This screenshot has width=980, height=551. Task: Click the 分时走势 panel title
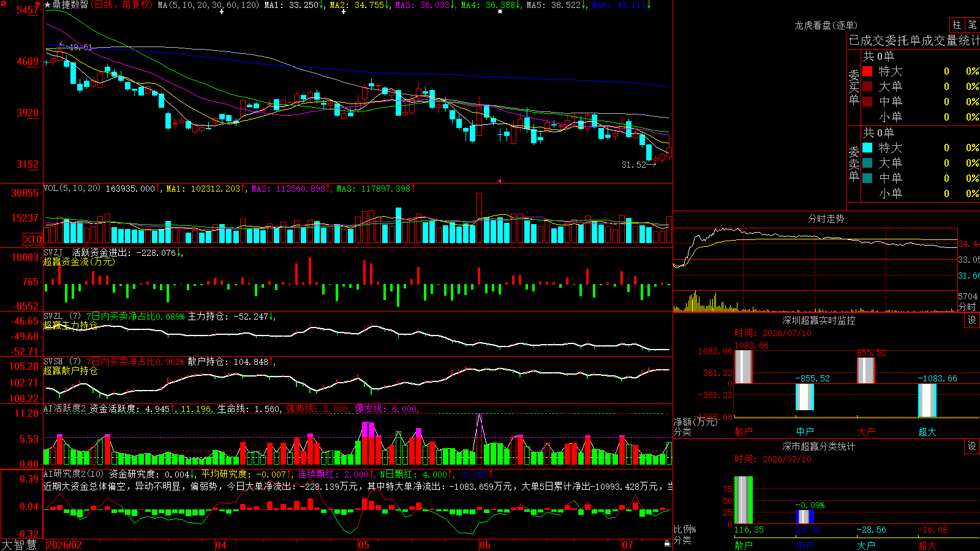tap(826, 219)
